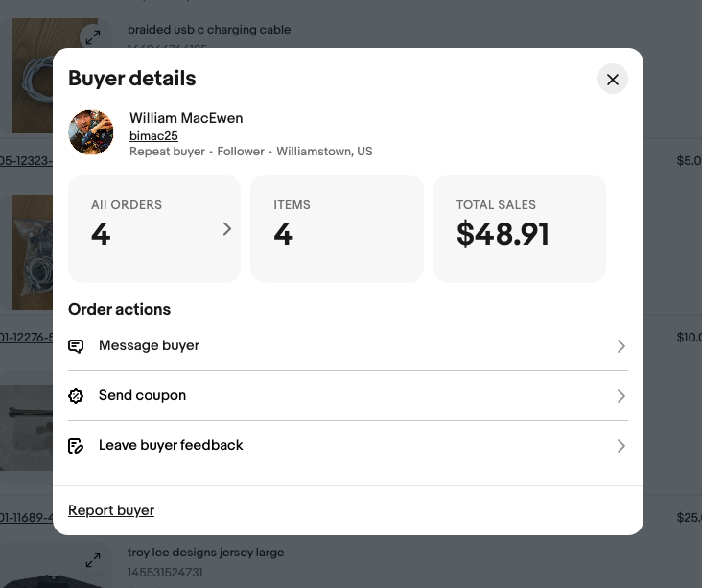The image size is (702, 588).
Task: Open the braided usb c charging cable listing
Action: (209, 30)
